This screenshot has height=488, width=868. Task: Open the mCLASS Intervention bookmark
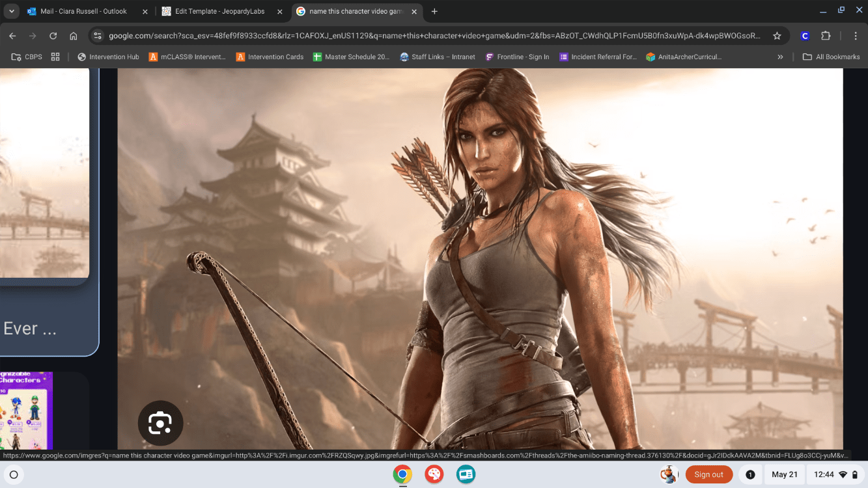[188, 57]
